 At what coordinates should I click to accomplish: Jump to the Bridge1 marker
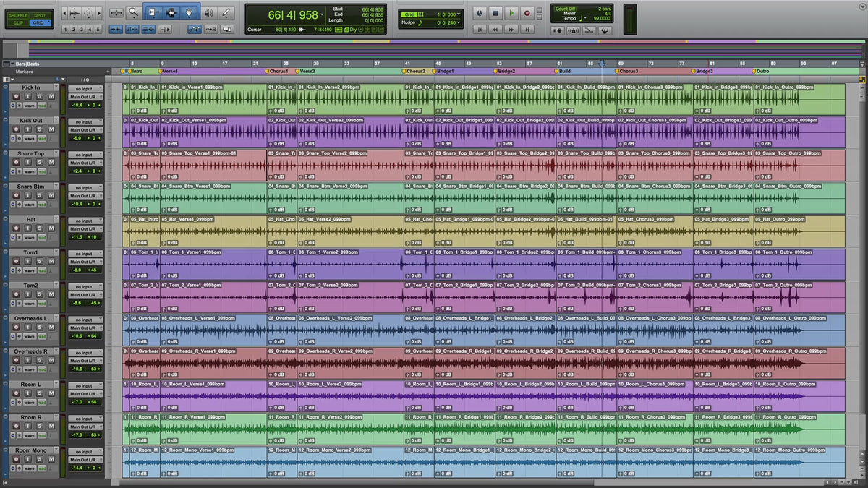[444, 72]
